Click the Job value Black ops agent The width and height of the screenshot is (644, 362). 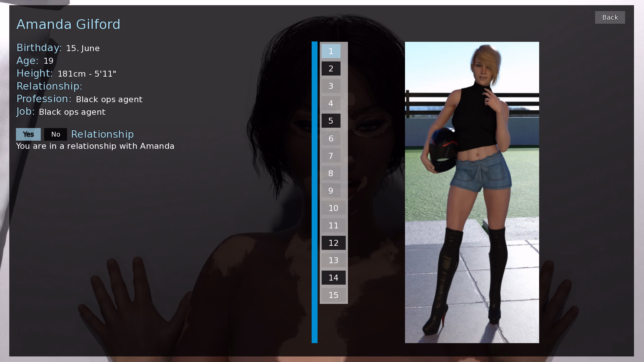[72, 112]
